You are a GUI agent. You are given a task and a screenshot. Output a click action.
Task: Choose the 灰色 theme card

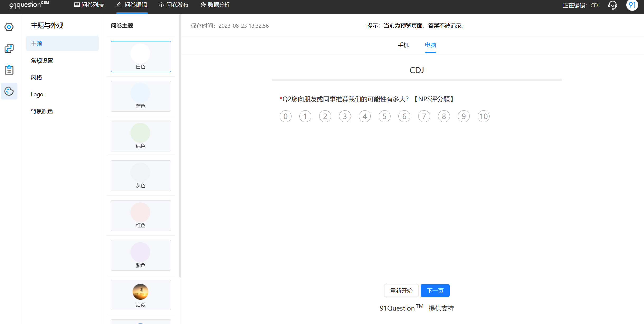point(141,176)
